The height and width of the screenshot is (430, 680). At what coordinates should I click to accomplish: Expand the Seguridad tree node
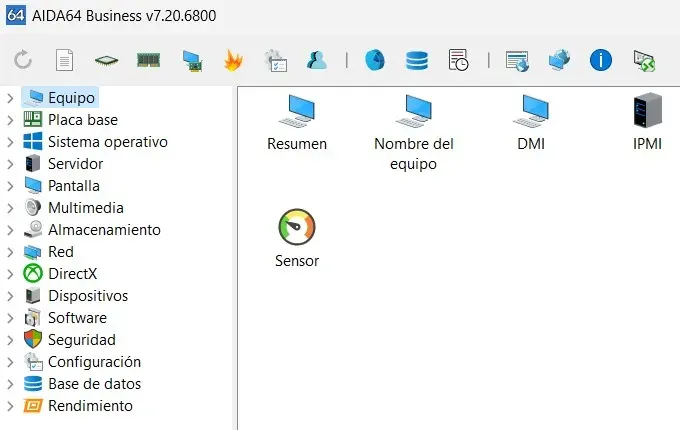click(x=10, y=340)
